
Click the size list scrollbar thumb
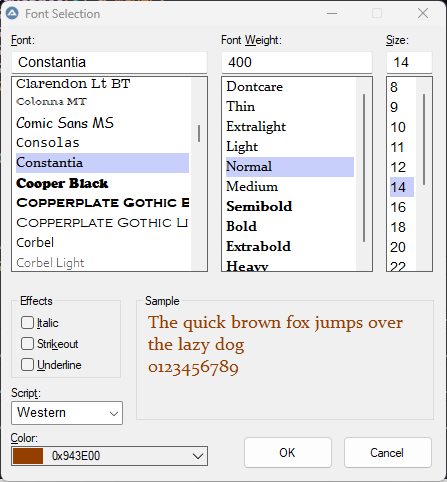(x=424, y=139)
